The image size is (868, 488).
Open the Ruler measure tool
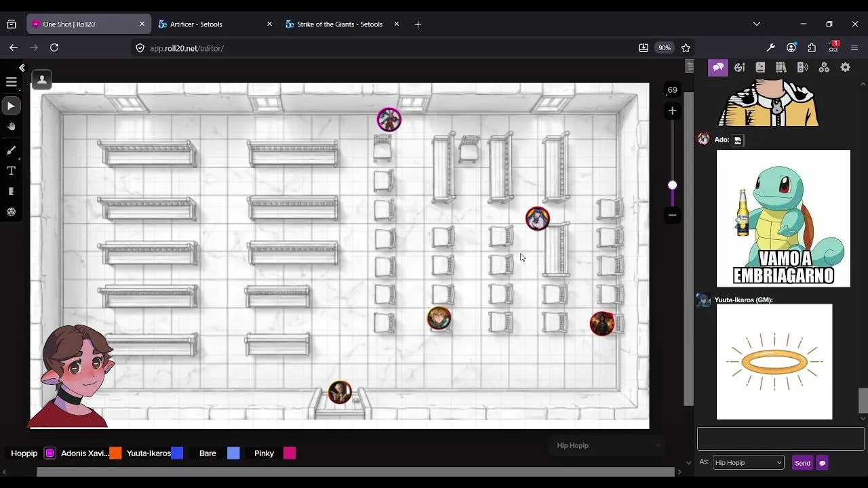tap(11, 192)
